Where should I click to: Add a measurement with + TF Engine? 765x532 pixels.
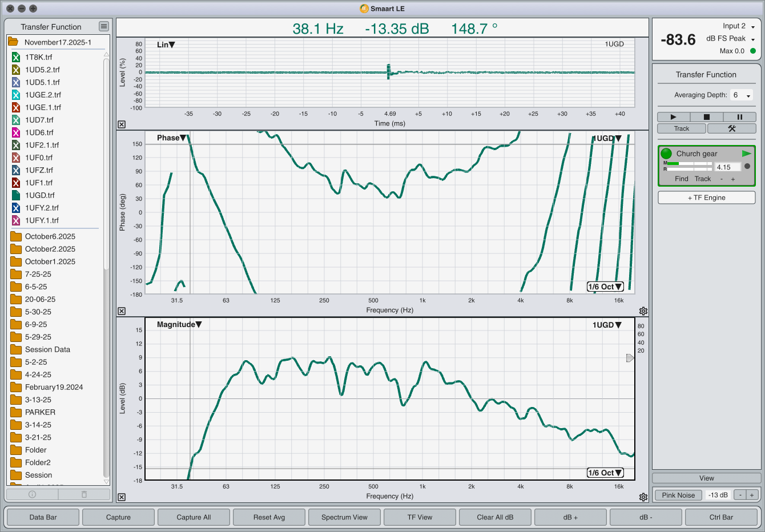(706, 198)
